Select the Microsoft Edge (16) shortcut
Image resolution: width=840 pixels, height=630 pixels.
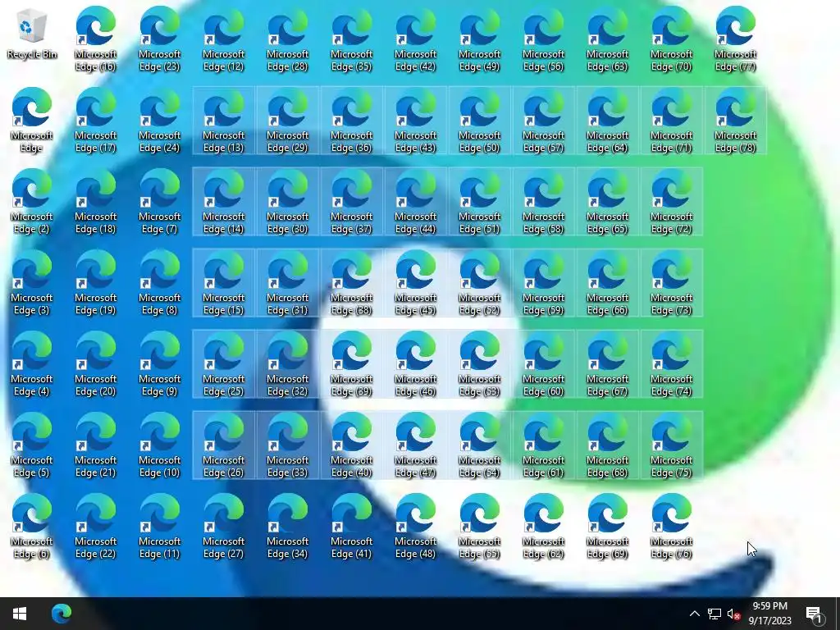click(x=95, y=39)
